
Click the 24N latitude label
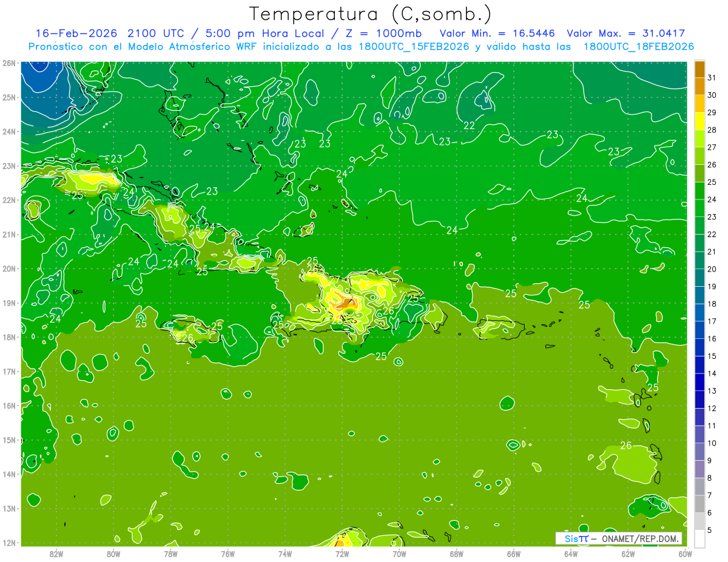[8, 132]
